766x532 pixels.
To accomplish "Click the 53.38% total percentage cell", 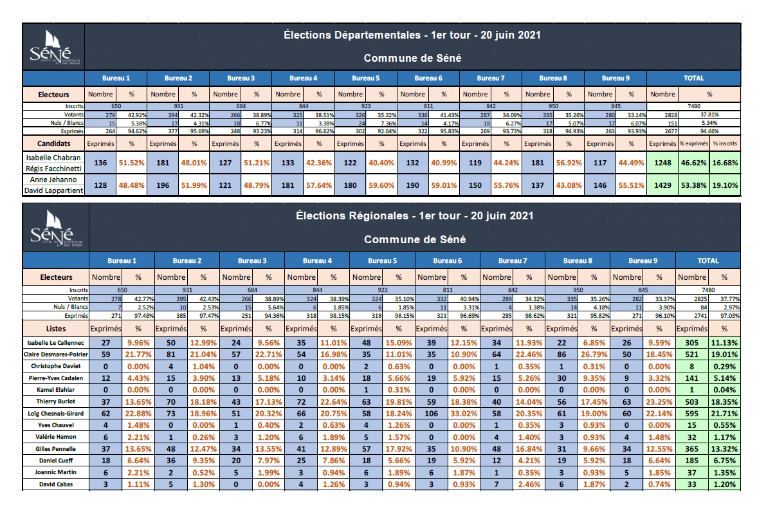I will (693, 185).
